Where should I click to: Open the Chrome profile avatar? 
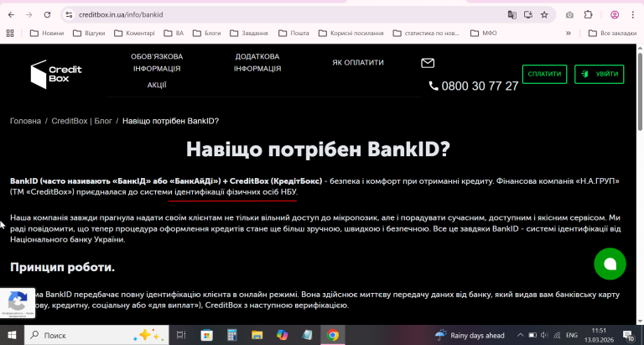pos(615,15)
